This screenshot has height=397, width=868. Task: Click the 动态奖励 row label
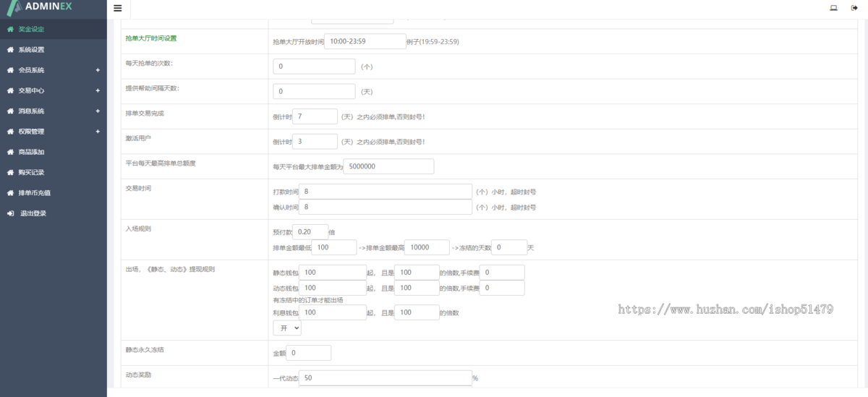pyautogui.click(x=138, y=375)
